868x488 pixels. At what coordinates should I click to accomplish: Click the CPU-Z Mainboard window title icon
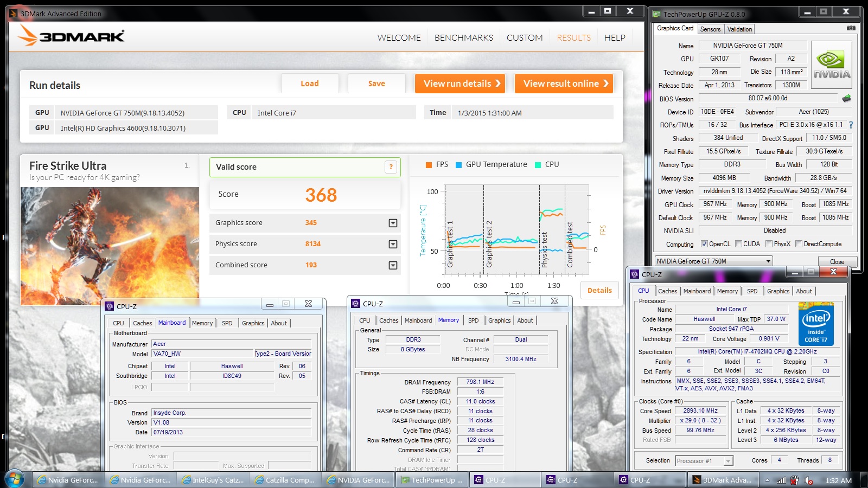(109, 306)
